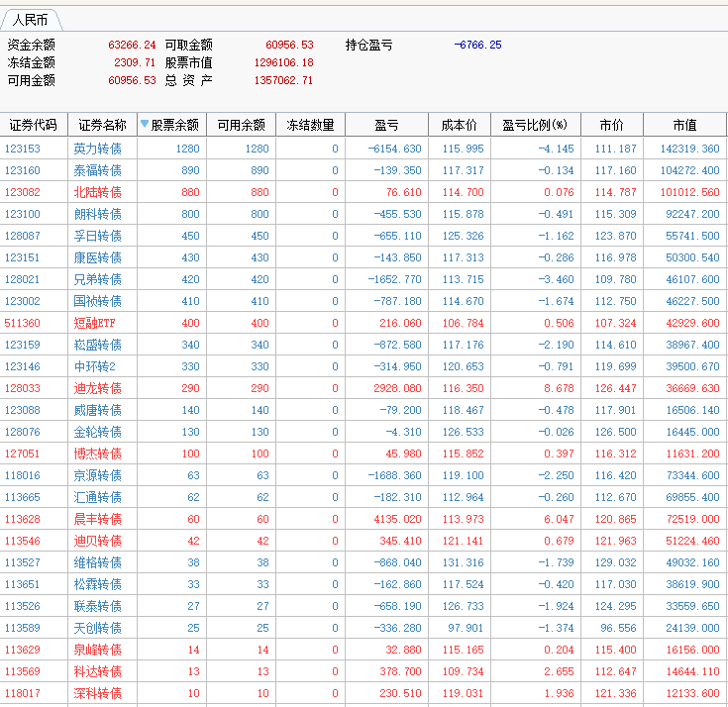
Task: Click the 冻结数量 column header
Action: click(310, 125)
